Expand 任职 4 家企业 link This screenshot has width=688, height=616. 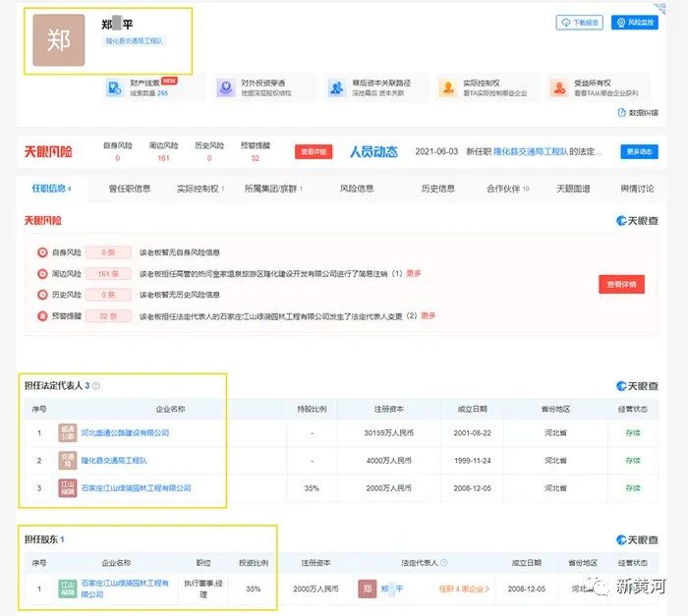464,588
